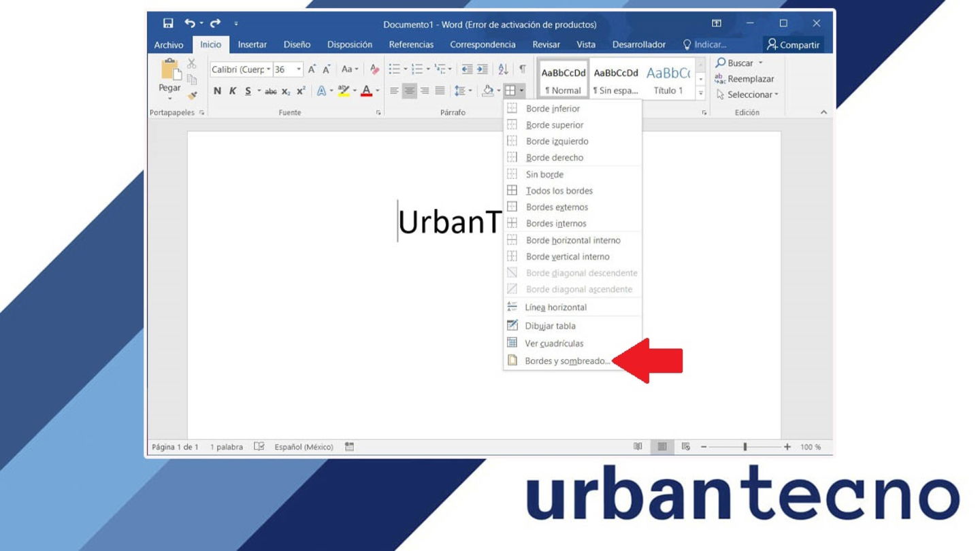Justify paragraph text

pyautogui.click(x=440, y=90)
